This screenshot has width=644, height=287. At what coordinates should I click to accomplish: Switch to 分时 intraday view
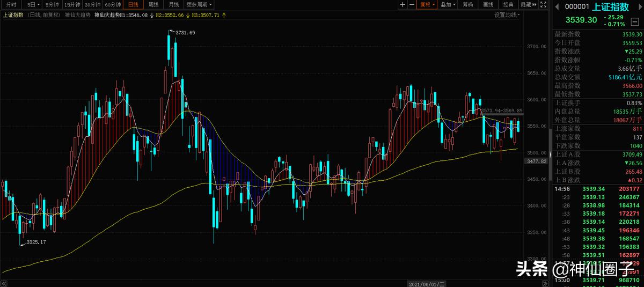point(11,4)
